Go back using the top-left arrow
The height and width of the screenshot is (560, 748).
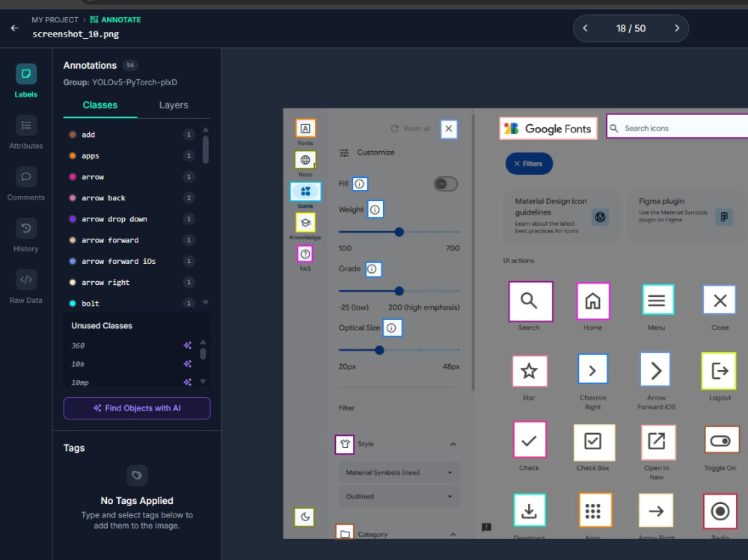(x=15, y=28)
